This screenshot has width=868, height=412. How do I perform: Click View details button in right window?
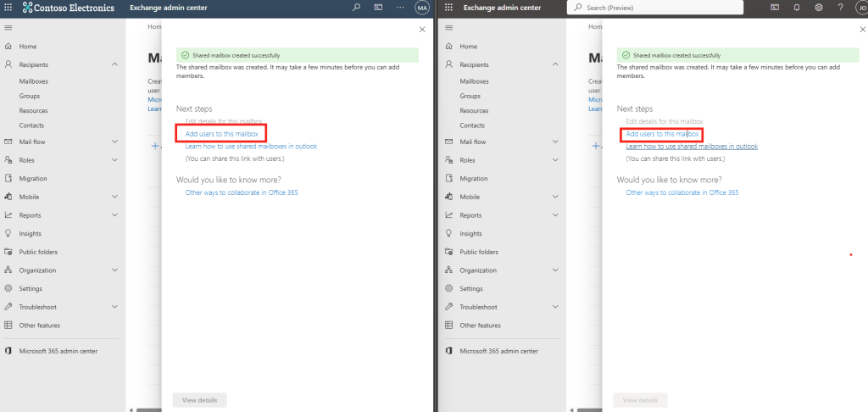coord(641,400)
